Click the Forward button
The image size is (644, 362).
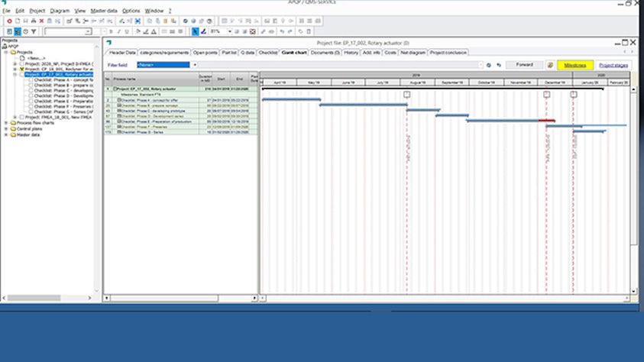[x=525, y=65]
